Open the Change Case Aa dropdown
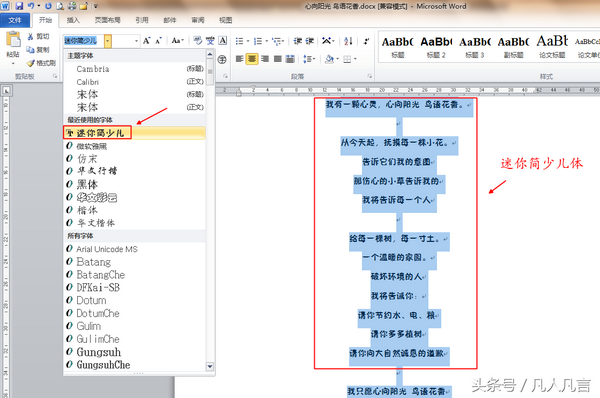Image resolution: width=600 pixels, height=398 pixels. [178, 41]
